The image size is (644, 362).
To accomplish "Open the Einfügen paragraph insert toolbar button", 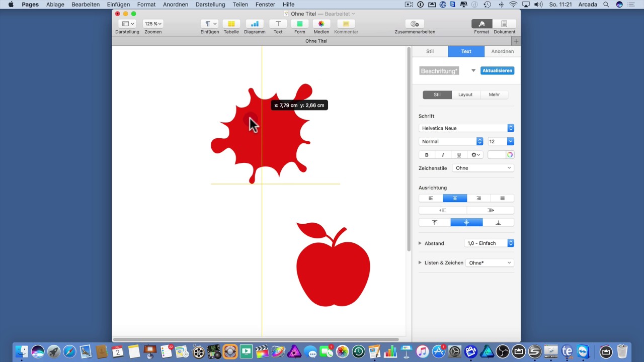I will (x=209, y=24).
